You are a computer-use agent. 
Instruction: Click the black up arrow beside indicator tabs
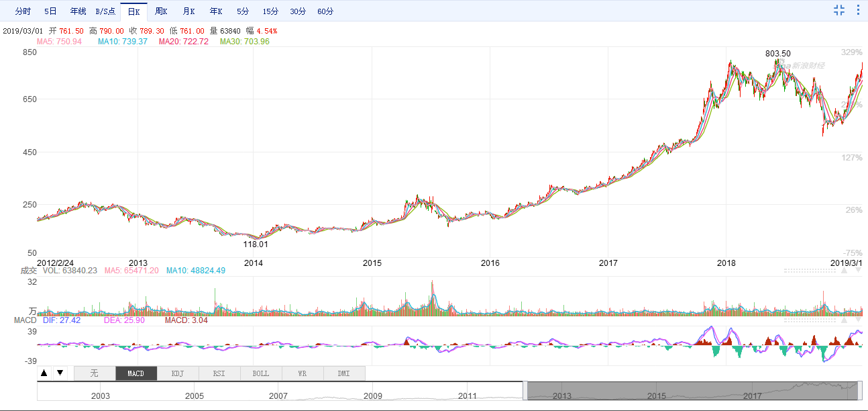click(44, 373)
